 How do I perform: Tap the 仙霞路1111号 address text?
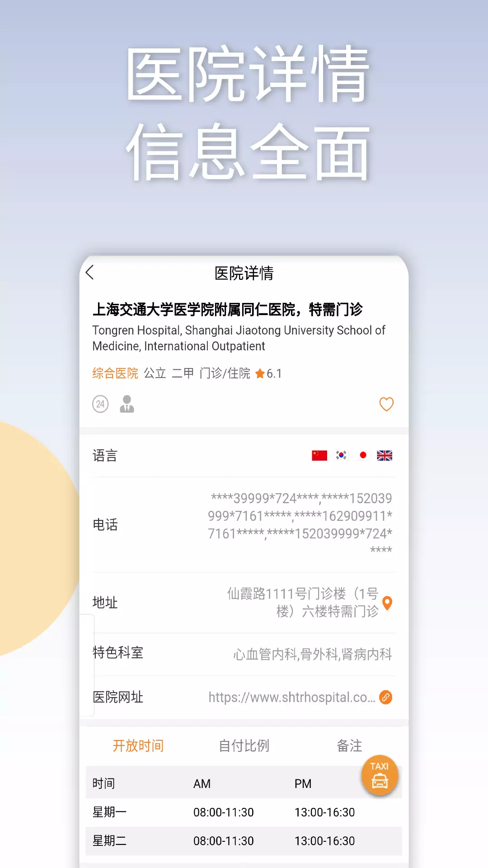coord(303,603)
